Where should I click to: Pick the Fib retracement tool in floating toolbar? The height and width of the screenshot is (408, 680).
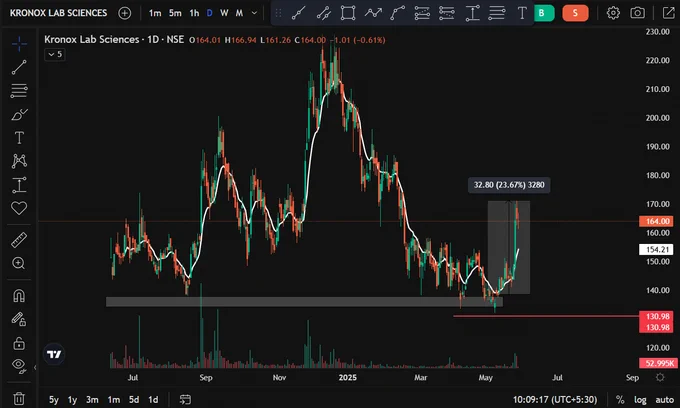[x=422, y=13]
